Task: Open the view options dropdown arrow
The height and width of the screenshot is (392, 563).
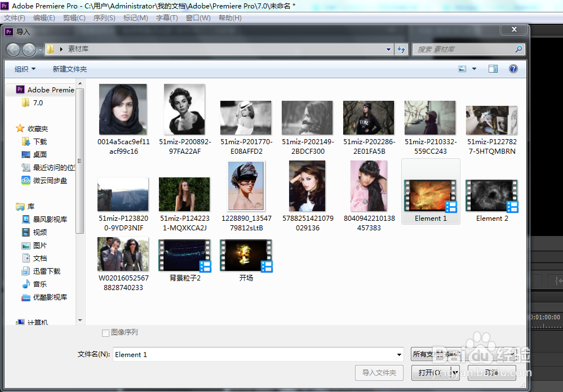Action: [x=474, y=69]
